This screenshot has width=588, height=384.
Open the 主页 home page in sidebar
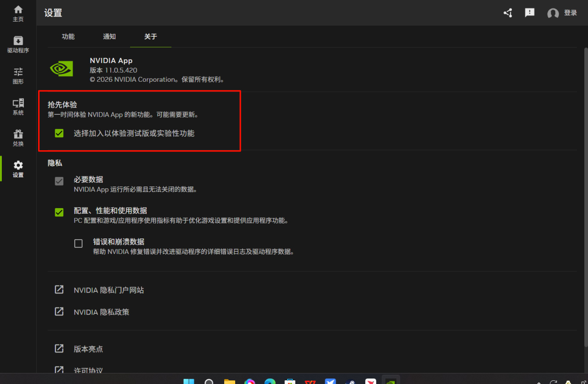pyautogui.click(x=18, y=13)
